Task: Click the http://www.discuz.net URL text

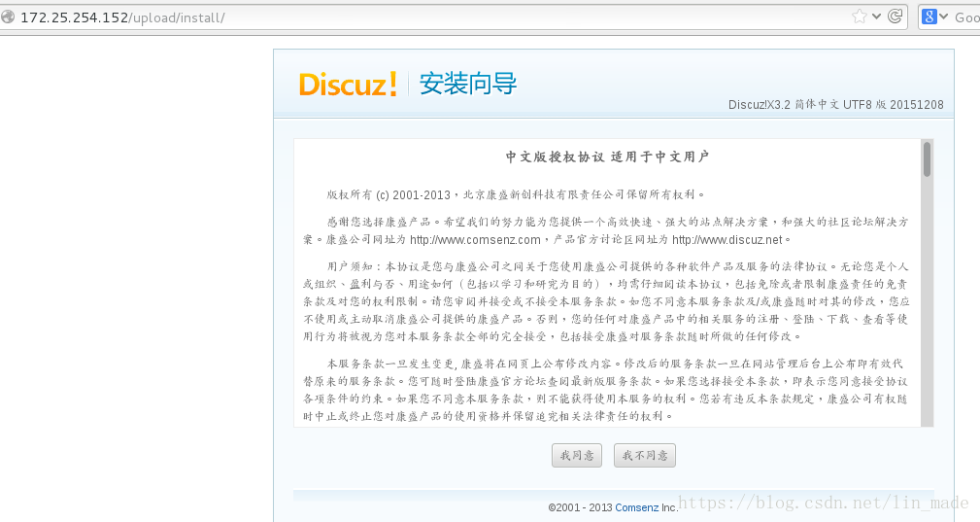Action: (x=727, y=239)
